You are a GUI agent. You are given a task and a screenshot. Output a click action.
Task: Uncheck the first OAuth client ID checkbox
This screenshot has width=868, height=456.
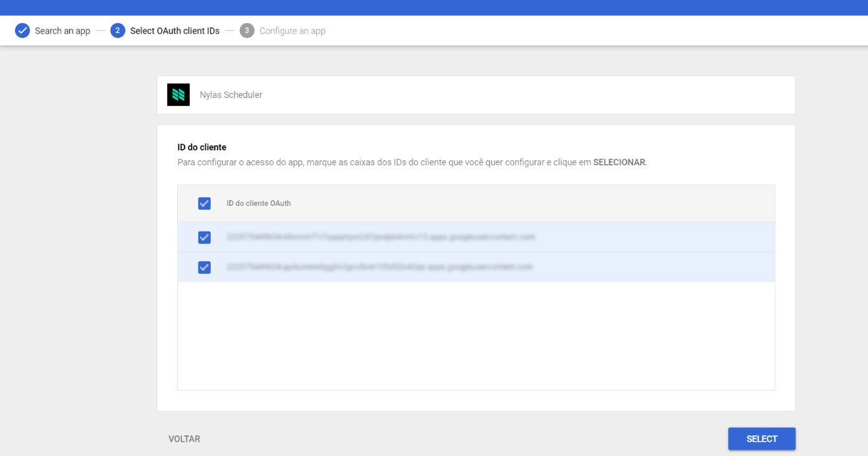tap(204, 238)
